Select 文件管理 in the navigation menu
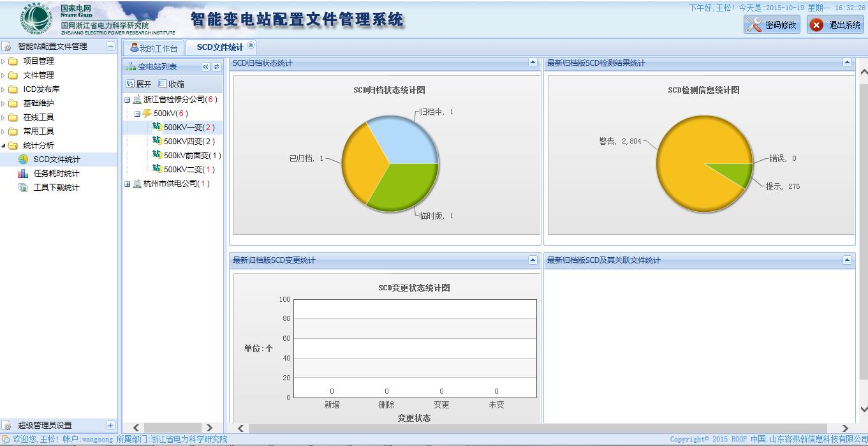The height and width of the screenshot is (446, 868). tap(38, 75)
